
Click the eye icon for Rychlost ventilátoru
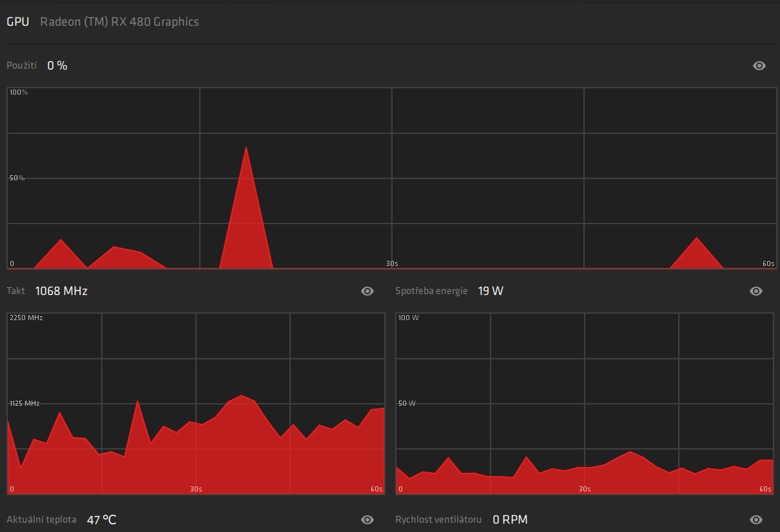click(x=756, y=520)
